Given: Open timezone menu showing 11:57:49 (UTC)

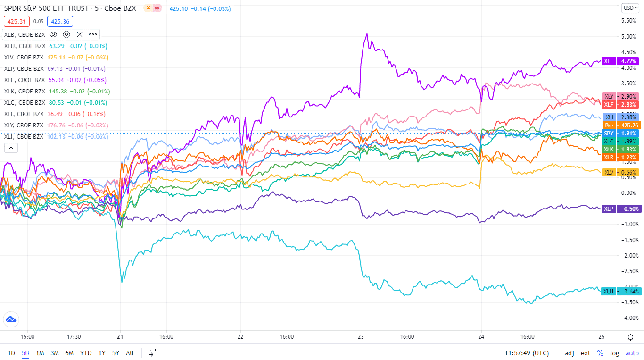Looking at the screenshot, I should 527,353.
